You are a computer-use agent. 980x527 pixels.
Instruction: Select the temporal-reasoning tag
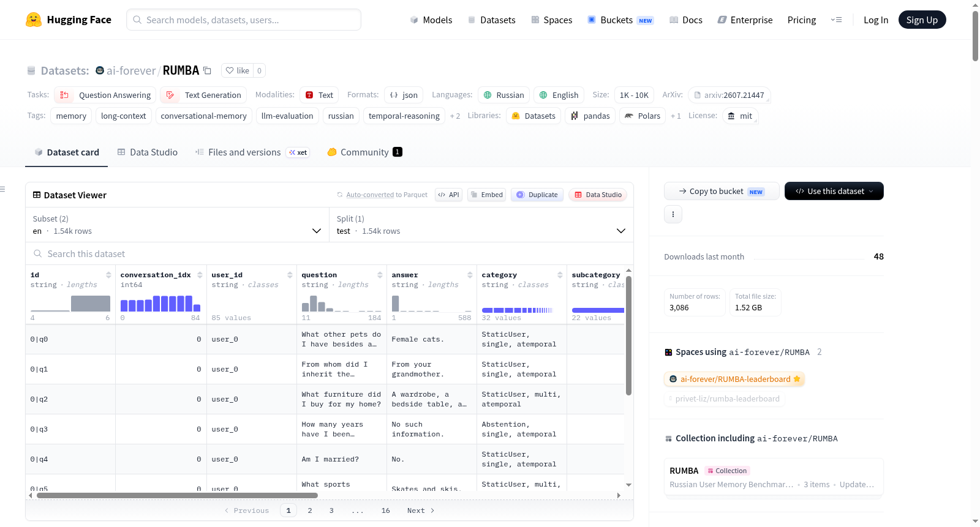404,116
